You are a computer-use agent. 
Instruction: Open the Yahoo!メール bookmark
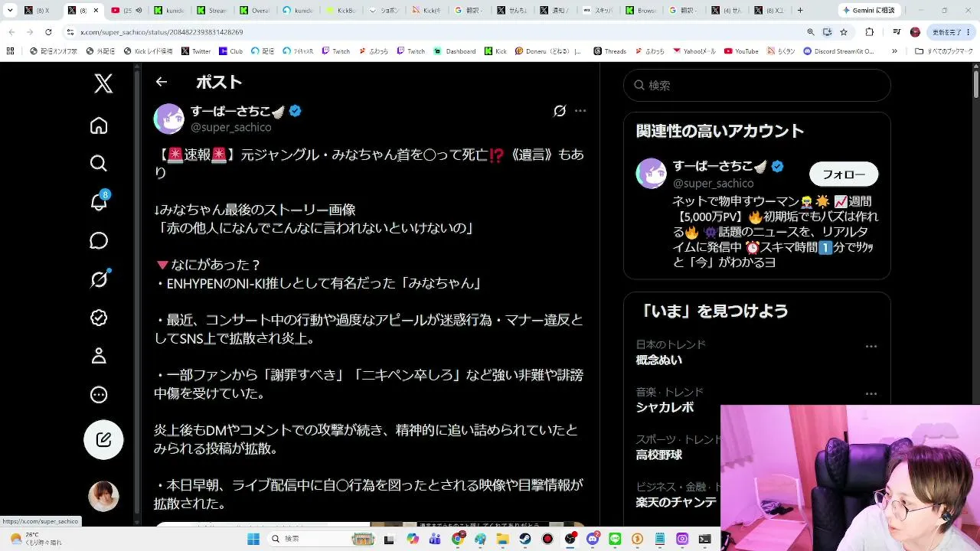695,51
